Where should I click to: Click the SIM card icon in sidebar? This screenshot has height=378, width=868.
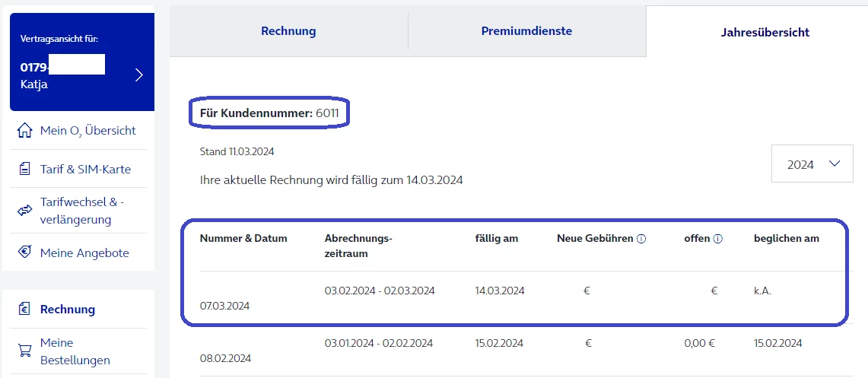point(25,169)
